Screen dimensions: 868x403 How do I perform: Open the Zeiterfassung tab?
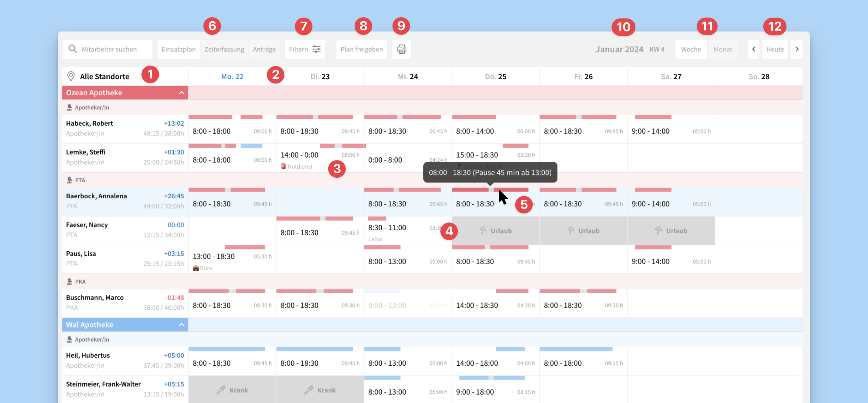tap(224, 49)
